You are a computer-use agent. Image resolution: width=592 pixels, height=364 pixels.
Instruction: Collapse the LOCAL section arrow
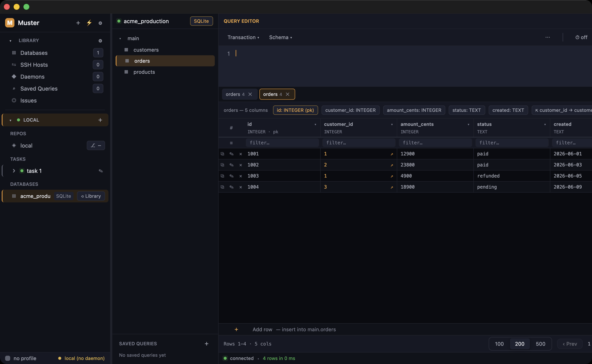point(10,120)
